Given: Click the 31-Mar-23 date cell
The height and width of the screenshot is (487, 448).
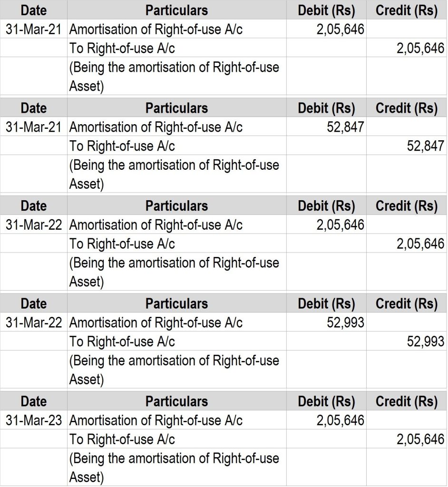Looking at the screenshot, I should point(34,420).
